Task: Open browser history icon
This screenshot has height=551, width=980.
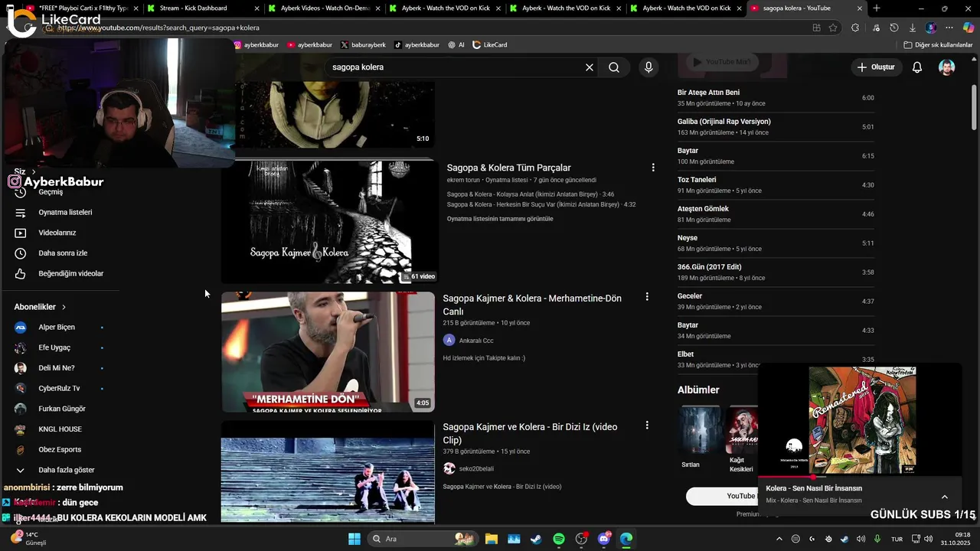Action: [894, 28]
